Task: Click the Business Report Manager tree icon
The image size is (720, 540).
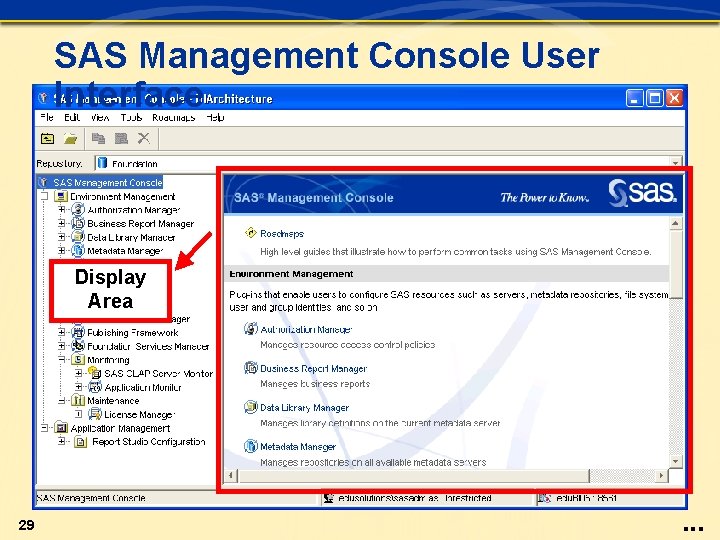Action: coord(79,223)
